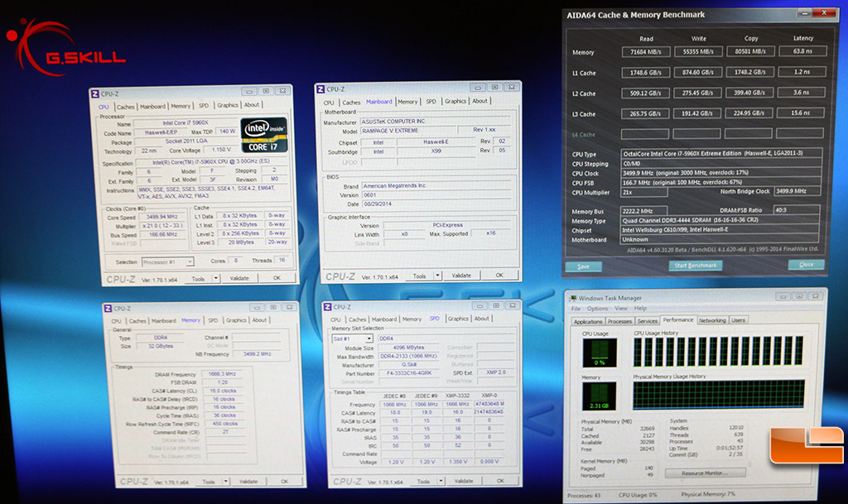Open the About tab in the CPU-Z window showing the SPD tab
This screenshot has width=848, height=504.
point(482,319)
